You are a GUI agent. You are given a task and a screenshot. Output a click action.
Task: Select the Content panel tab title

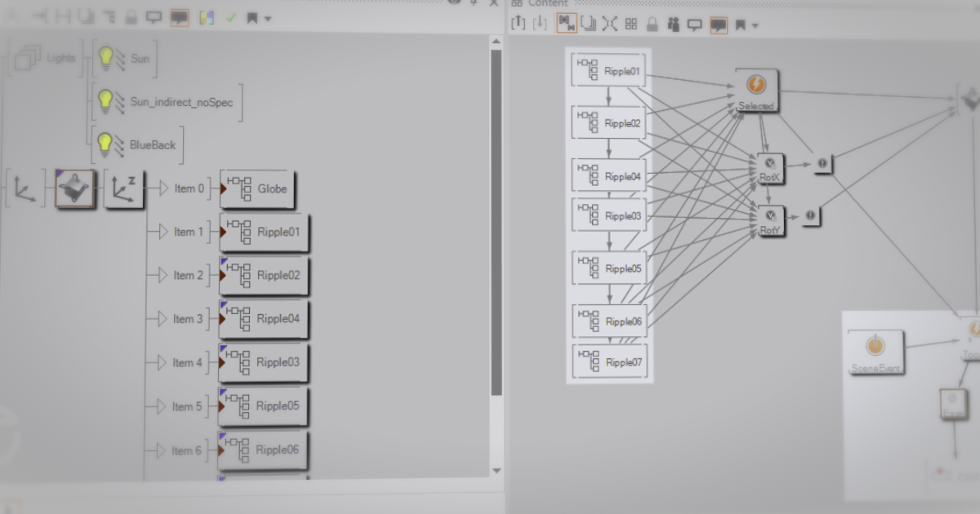[547, 3]
